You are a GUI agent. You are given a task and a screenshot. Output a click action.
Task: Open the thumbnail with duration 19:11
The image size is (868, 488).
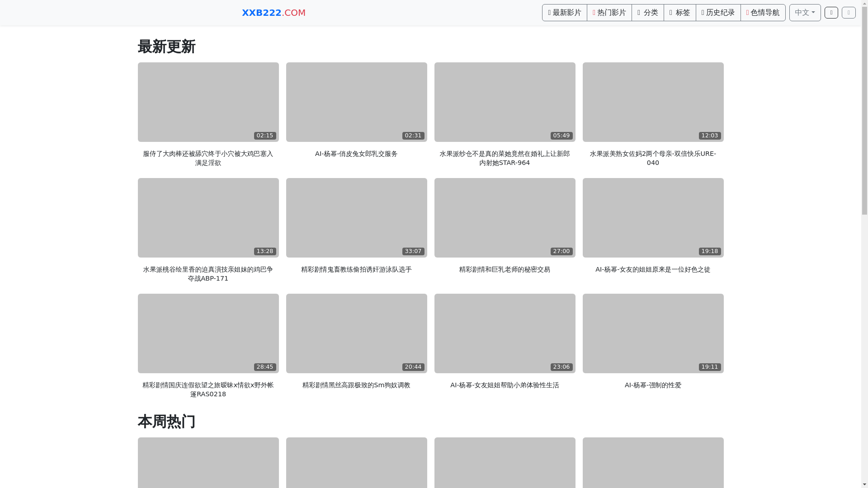653,333
